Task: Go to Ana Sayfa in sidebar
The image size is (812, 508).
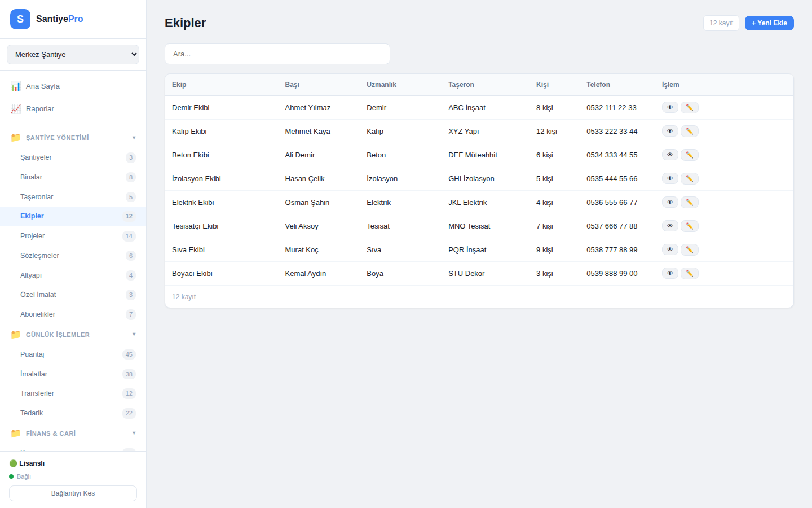Action: pyautogui.click(x=42, y=86)
